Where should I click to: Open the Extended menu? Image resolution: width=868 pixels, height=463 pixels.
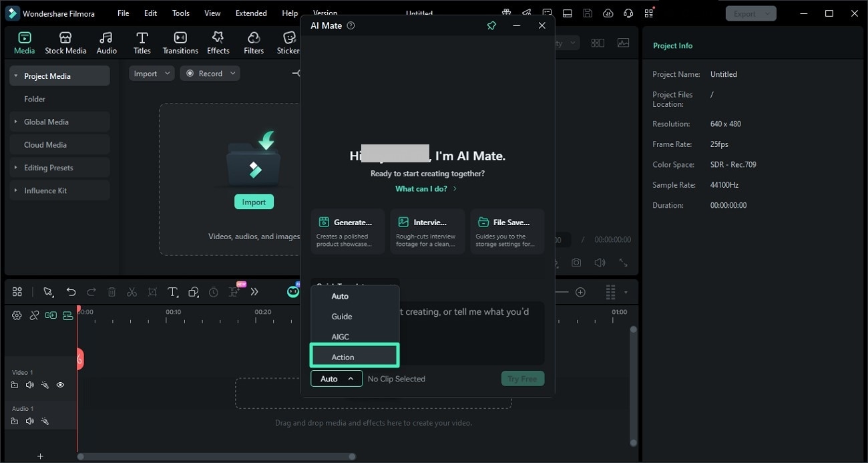point(251,13)
